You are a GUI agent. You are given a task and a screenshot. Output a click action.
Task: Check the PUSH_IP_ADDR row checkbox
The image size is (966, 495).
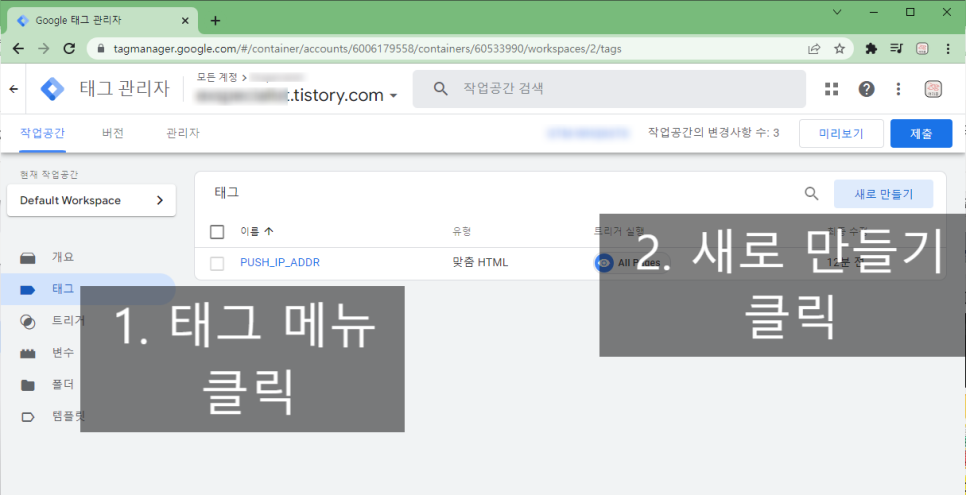pyautogui.click(x=217, y=263)
